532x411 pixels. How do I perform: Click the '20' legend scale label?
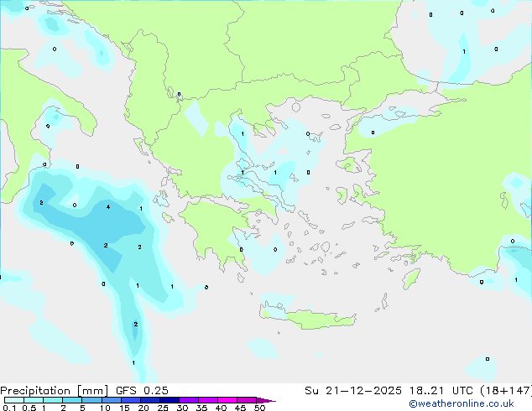(143, 408)
